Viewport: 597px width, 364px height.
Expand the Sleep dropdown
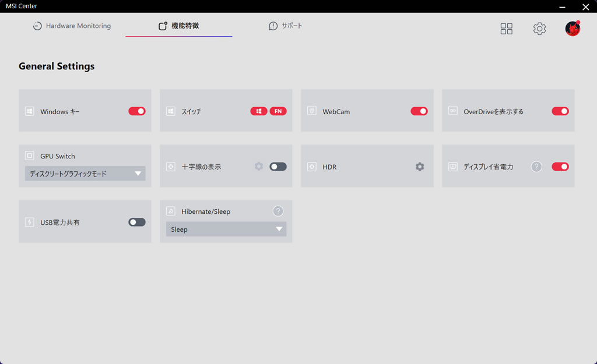[x=226, y=229]
